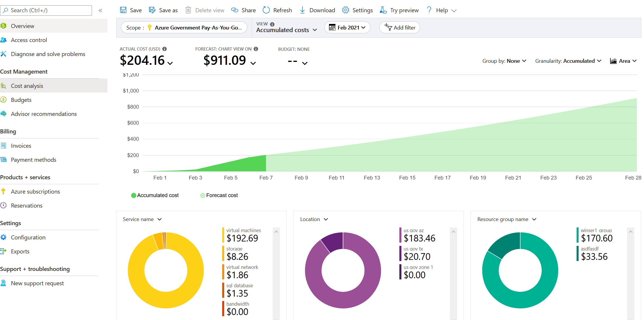Screen dimensions: 644x320
Task: Click the Azure subscriptions key icon
Action: click(4, 192)
